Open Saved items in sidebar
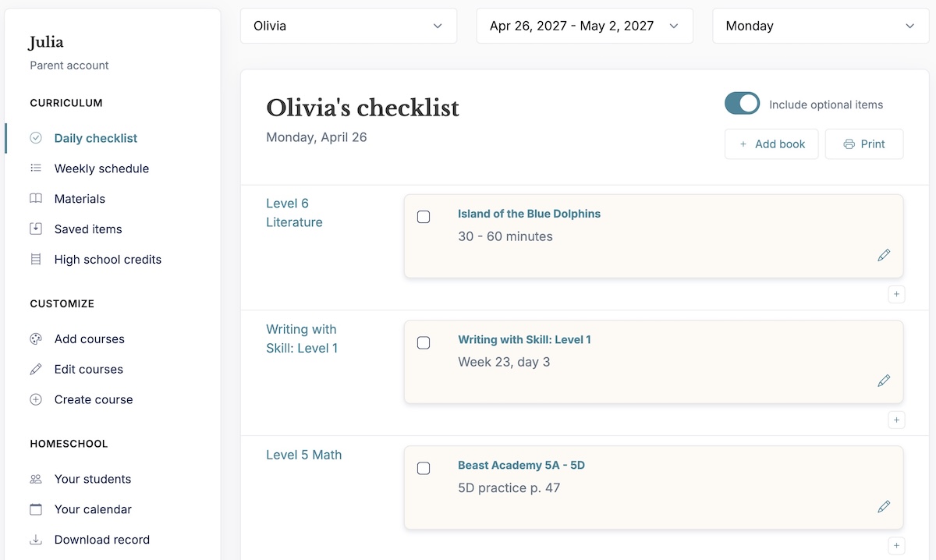The height and width of the screenshot is (560, 936). tap(88, 229)
